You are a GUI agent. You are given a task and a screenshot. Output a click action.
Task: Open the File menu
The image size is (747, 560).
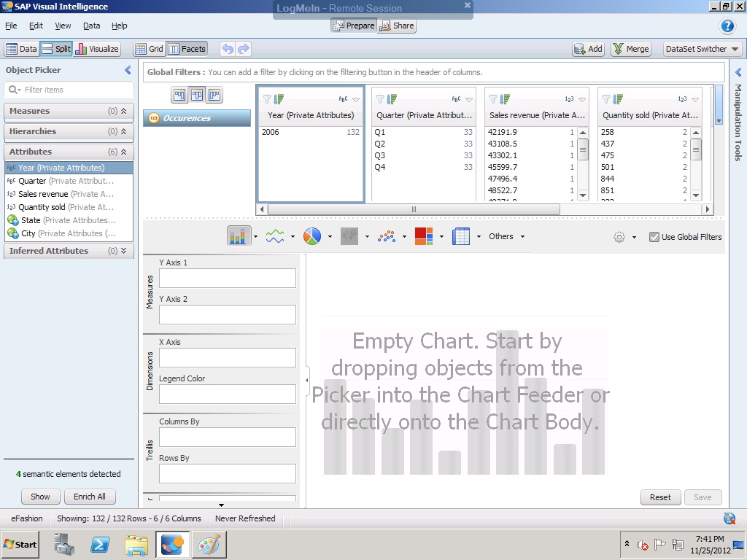click(11, 26)
